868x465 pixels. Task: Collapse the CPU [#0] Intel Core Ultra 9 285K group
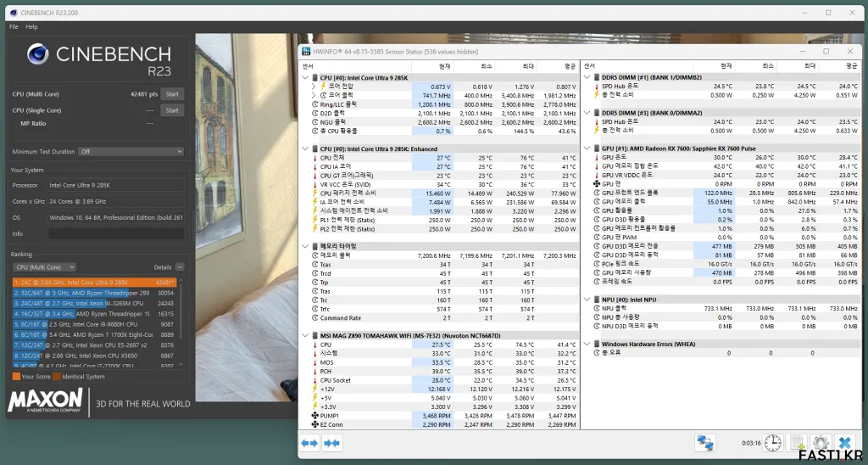[x=305, y=77]
